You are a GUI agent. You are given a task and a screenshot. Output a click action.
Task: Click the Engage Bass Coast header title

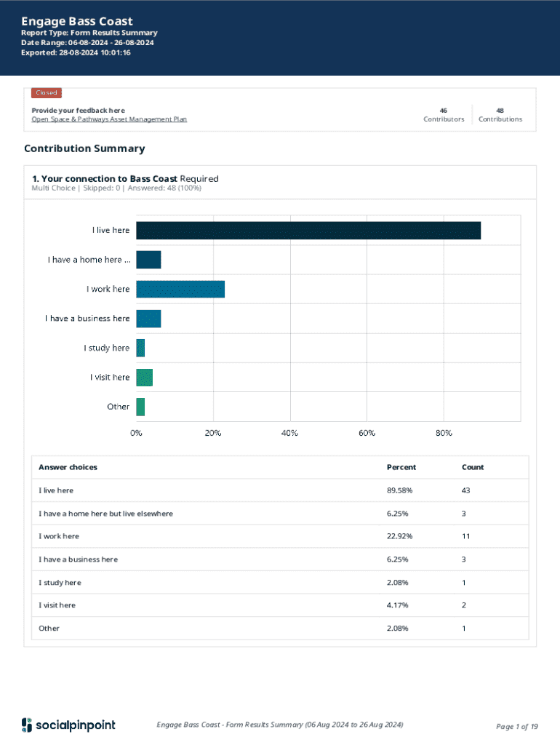(x=77, y=21)
